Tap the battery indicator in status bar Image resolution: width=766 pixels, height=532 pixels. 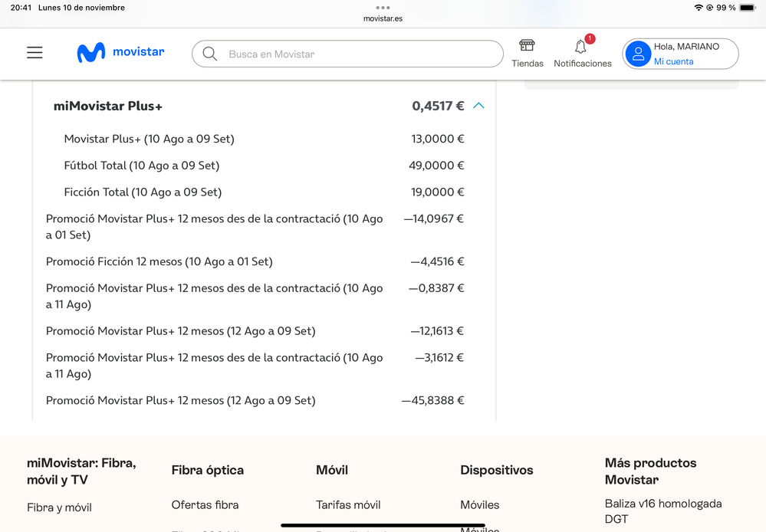[x=747, y=8]
